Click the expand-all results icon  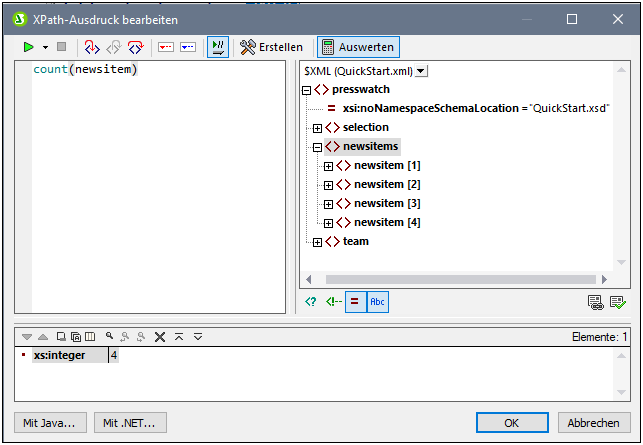click(198, 337)
